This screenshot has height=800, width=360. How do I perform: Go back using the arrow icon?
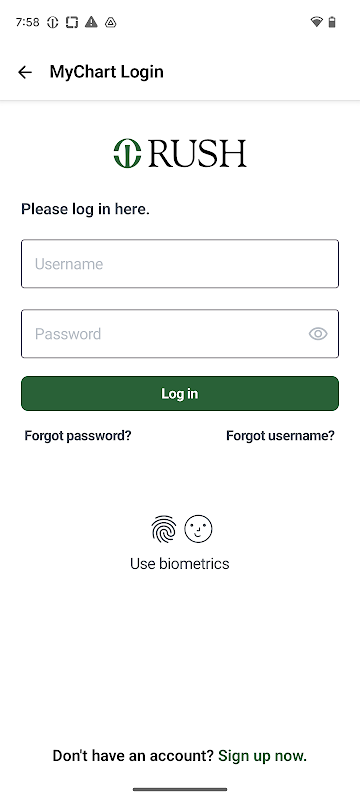point(24,72)
